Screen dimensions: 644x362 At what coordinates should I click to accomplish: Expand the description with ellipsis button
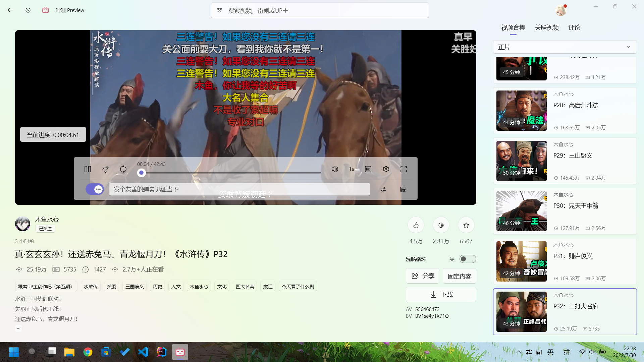pyautogui.click(x=18, y=328)
